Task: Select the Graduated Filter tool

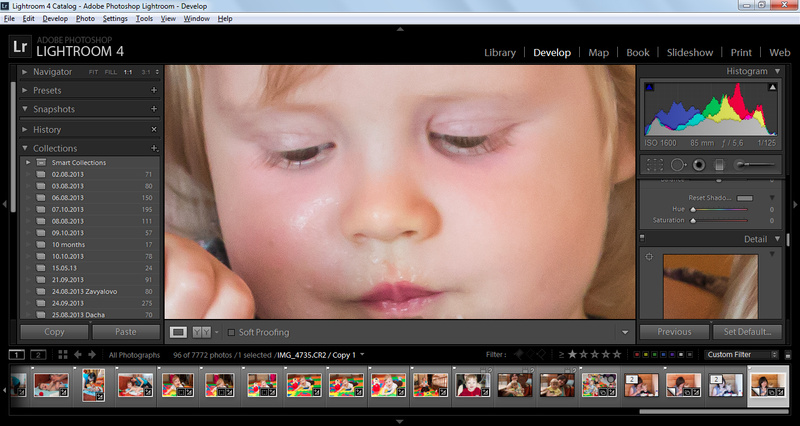Action: [720, 164]
